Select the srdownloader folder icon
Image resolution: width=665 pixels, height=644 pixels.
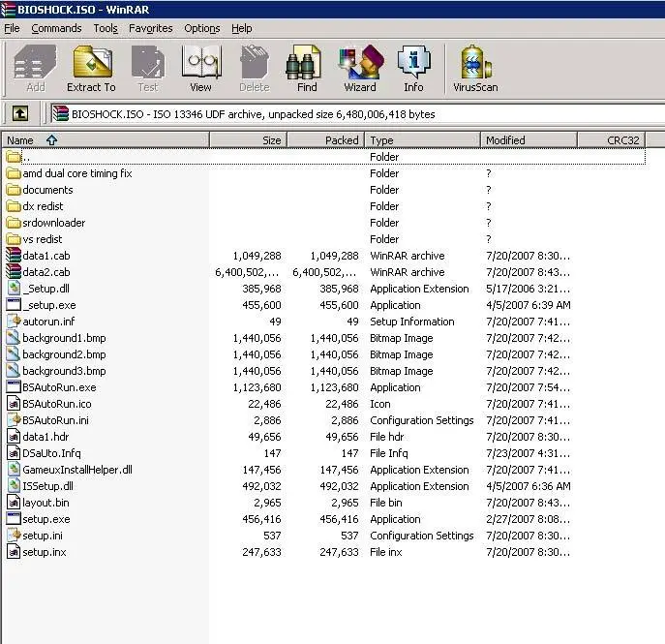tap(14, 223)
